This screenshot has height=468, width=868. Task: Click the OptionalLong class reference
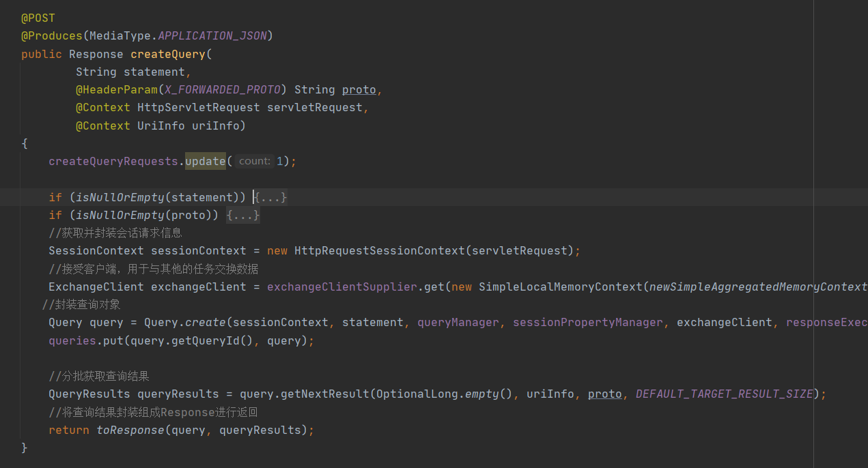[x=417, y=394]
